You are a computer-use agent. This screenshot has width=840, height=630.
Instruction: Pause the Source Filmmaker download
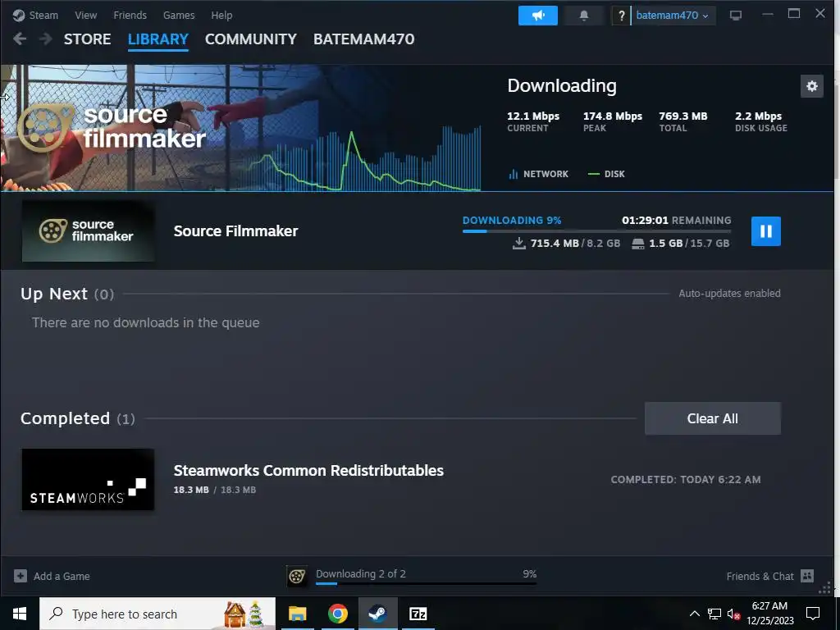click(x=765, y=231)
